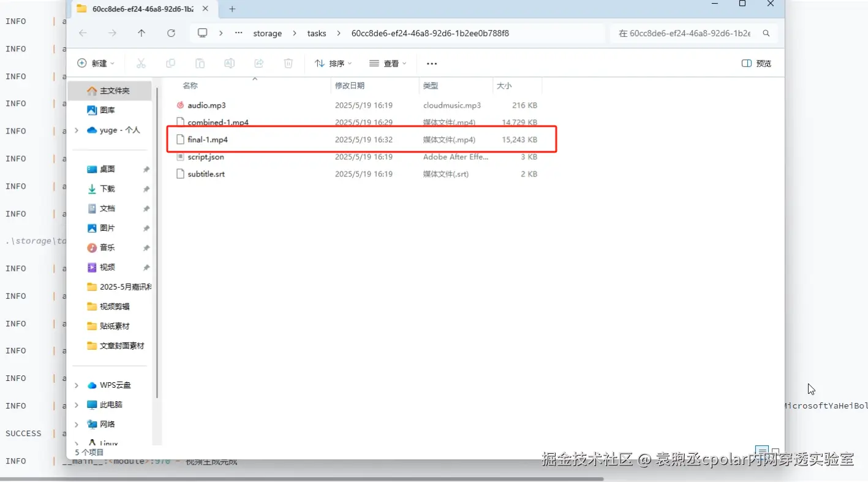868x482 pixels.
Task: Open 桌面 in quick access
Action: click(x=107, y=169)
